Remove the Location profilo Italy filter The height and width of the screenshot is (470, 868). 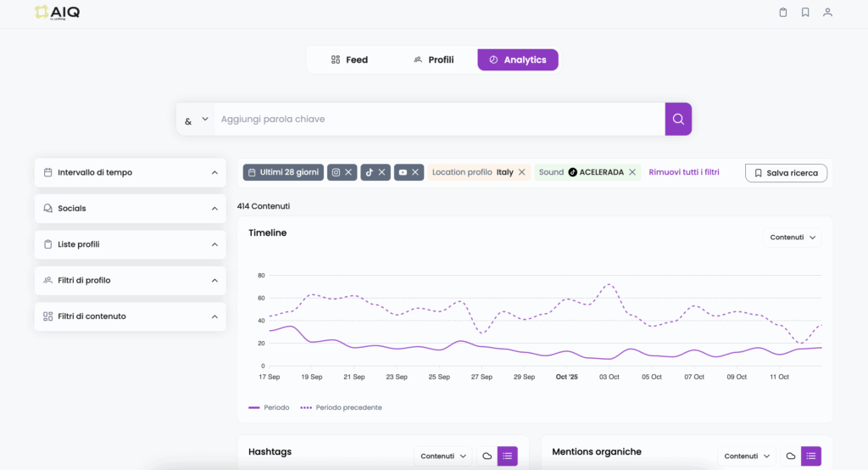pyautogui.click(x=522, y=172)
